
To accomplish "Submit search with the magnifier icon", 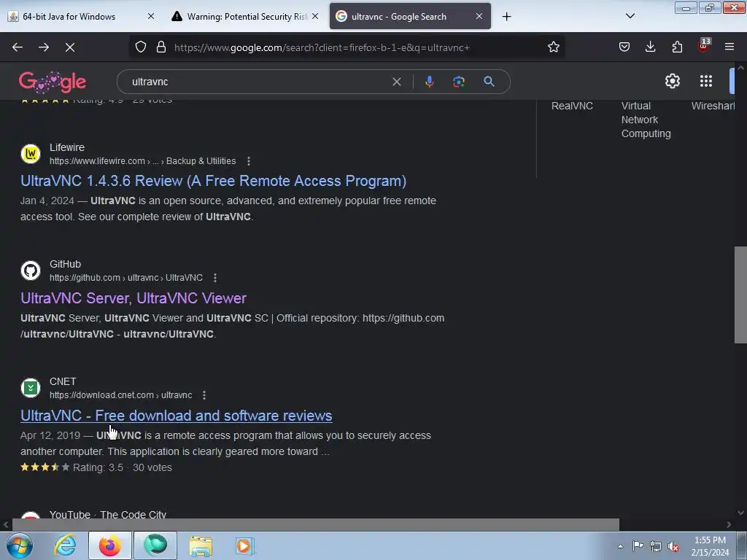I will pos(489,82).
